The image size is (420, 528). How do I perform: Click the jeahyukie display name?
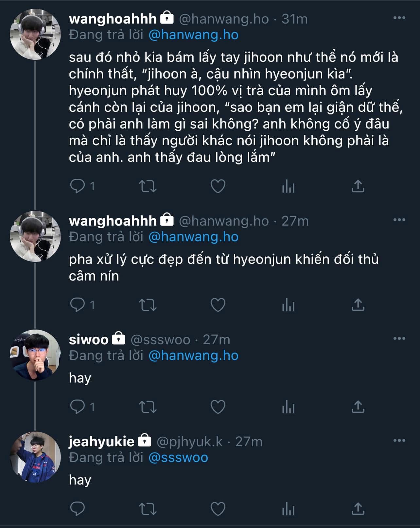click(x=101, y=441)
